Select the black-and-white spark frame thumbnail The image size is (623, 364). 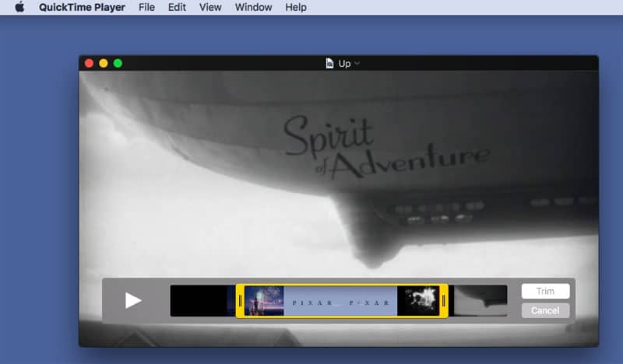[x=418, y=301]
